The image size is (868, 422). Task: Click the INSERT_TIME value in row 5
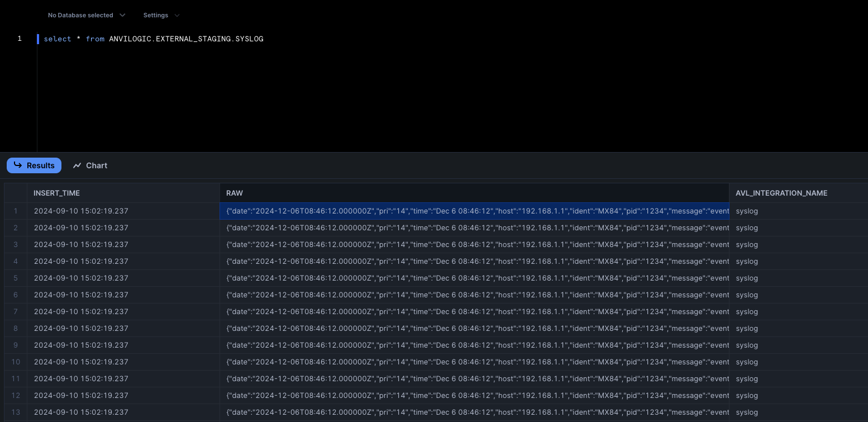(x=81, y=278)
